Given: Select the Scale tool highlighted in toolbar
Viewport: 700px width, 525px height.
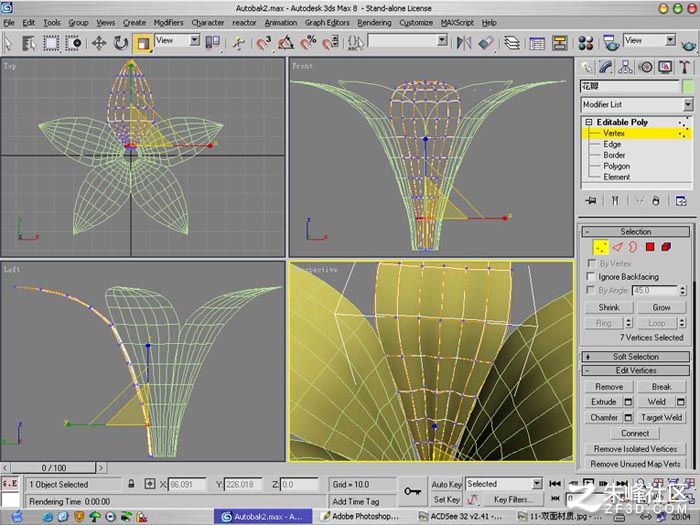Looking at the screenshot, I should click(143, 43).
